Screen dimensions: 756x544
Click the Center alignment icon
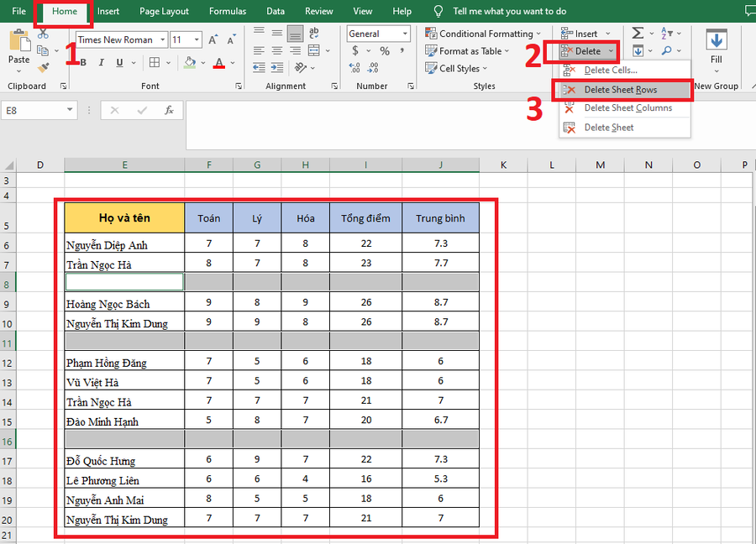[x=276, y=50]
